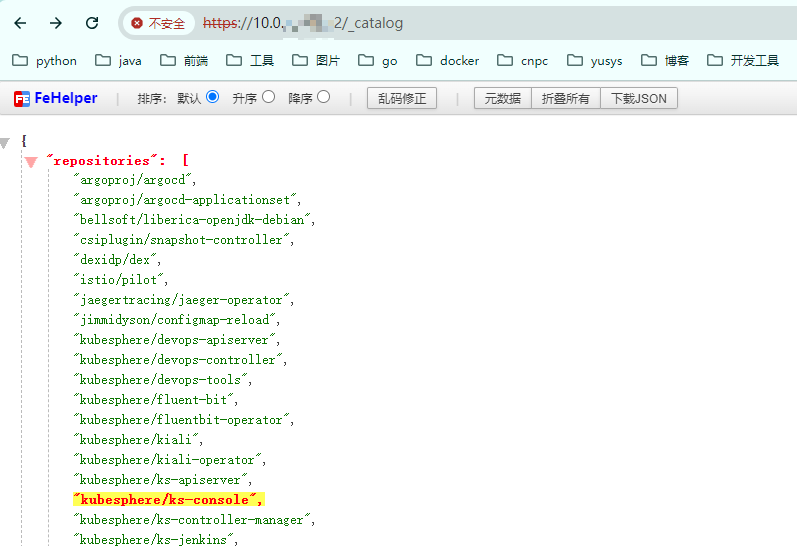The height and width of the screenshot is (546, 797).
Task: Click the "kubesphere/devops-apiserver" entry
Action: [177, 340]
